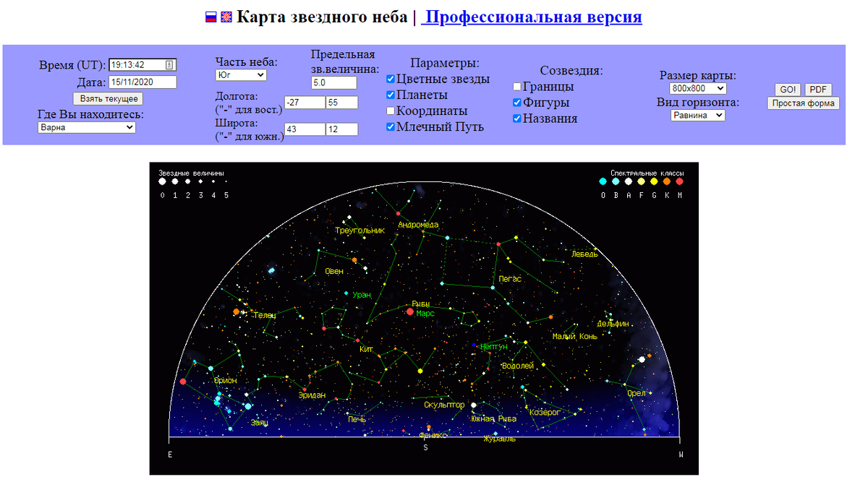Open the Вид горизонта dropdown showing Равнина
868x477 pixels.
[x=697, y=114]
